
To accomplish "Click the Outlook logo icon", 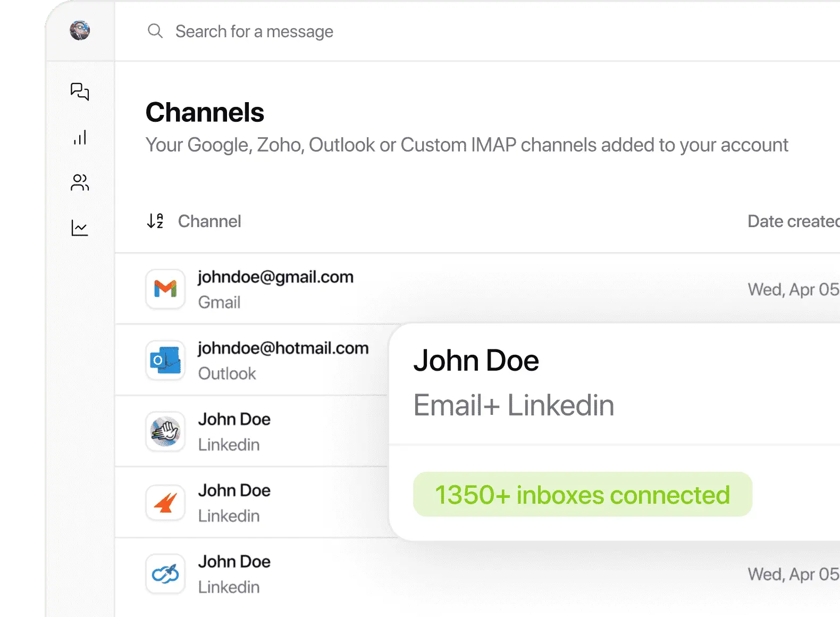I will (165, 360).
